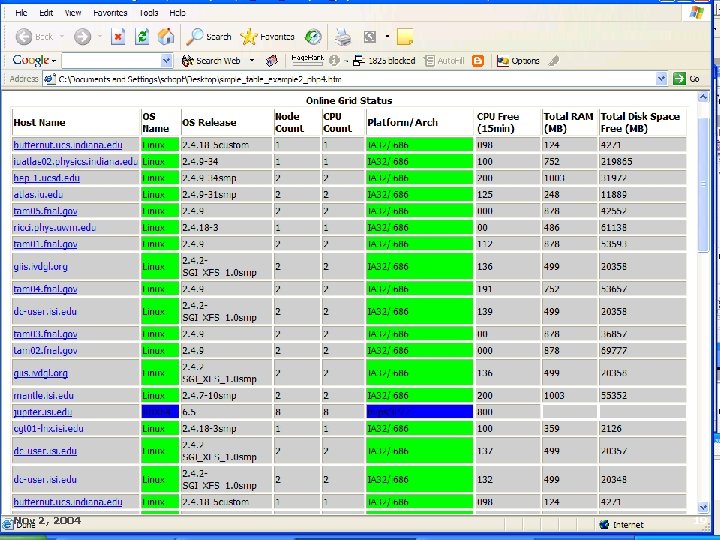Open the Favorites star panel
The image size is (720, 540).
pyautogui.click(x=267, y=37)
